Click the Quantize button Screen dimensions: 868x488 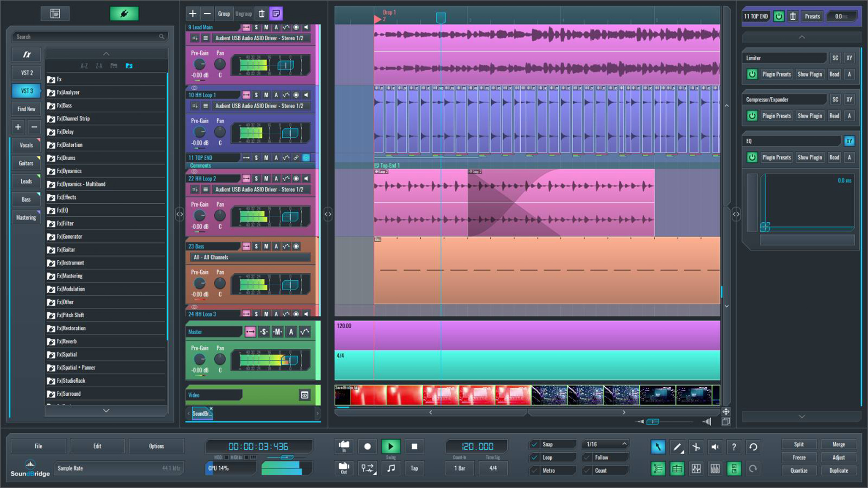point(799,470)
